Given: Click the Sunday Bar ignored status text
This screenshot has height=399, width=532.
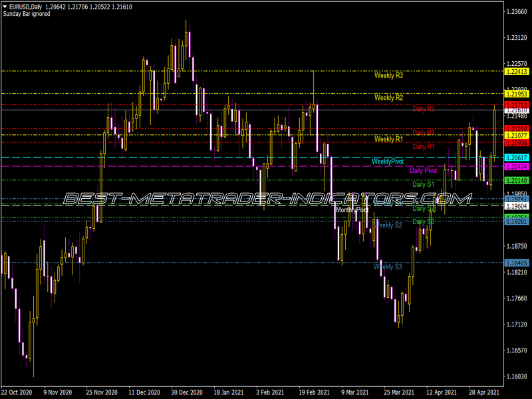Looking at the screenshot, I should click(x=25, y=13).
